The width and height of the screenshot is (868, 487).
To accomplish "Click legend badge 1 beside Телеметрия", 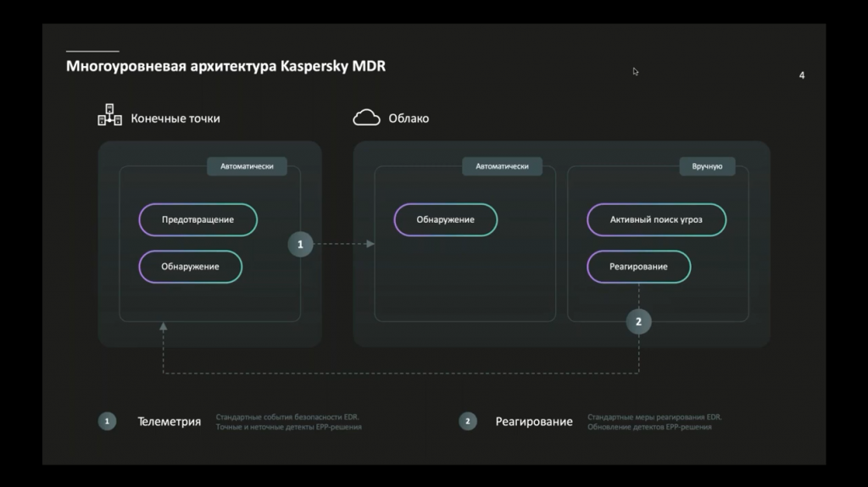I will (108, 421).
